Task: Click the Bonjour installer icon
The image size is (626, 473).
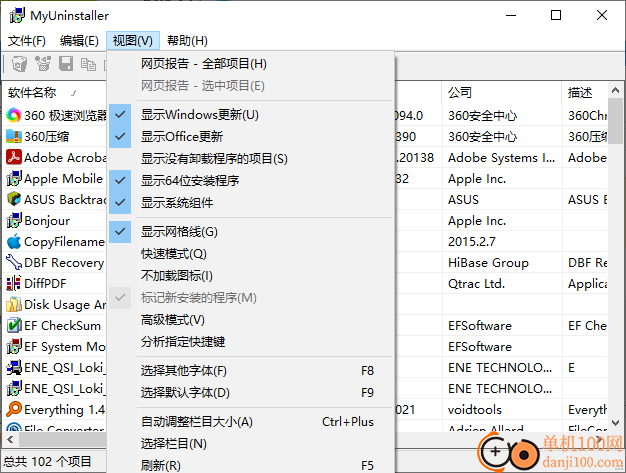Action: pos(14,220)
